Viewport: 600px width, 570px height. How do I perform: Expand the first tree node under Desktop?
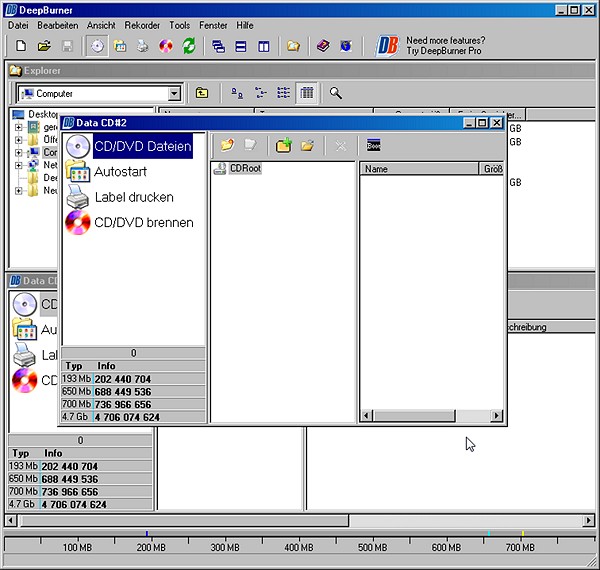(18, 127)
